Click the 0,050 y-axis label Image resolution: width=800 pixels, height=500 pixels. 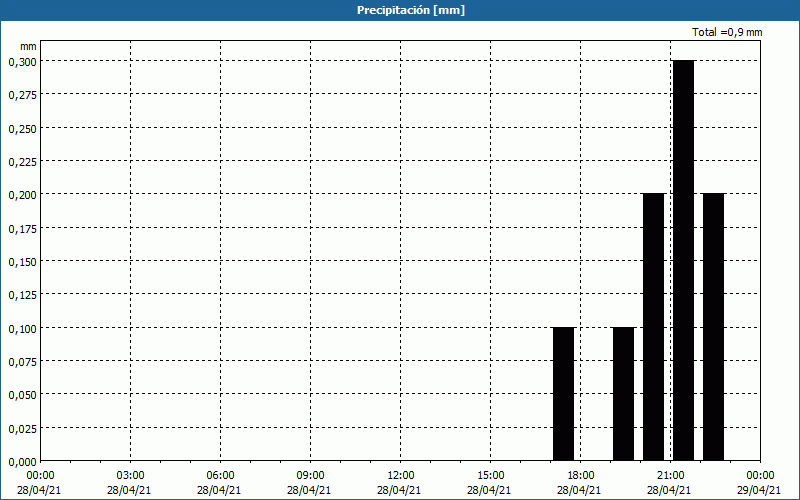[x=22, y=395]
